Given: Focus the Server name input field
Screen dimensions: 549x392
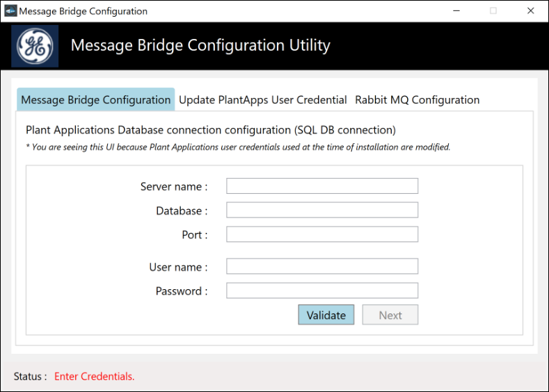Looking at the screenshot, I should tap(322, 186).
